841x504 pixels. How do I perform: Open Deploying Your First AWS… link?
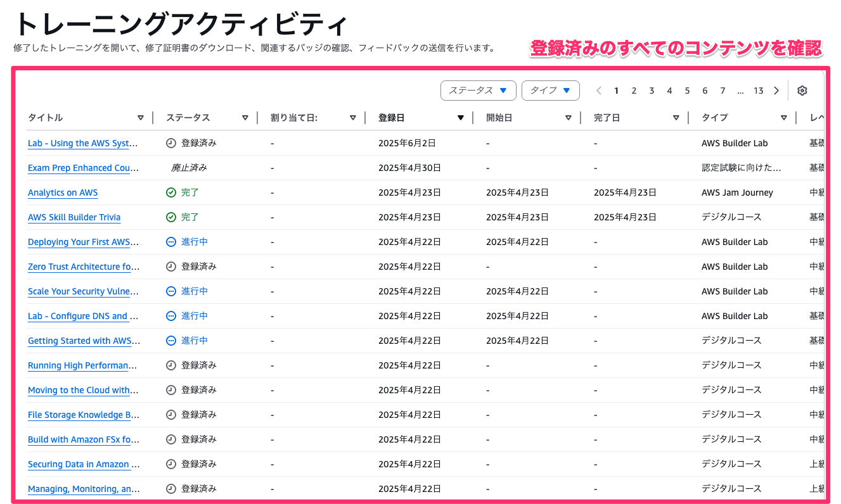[x=83, y=242]
